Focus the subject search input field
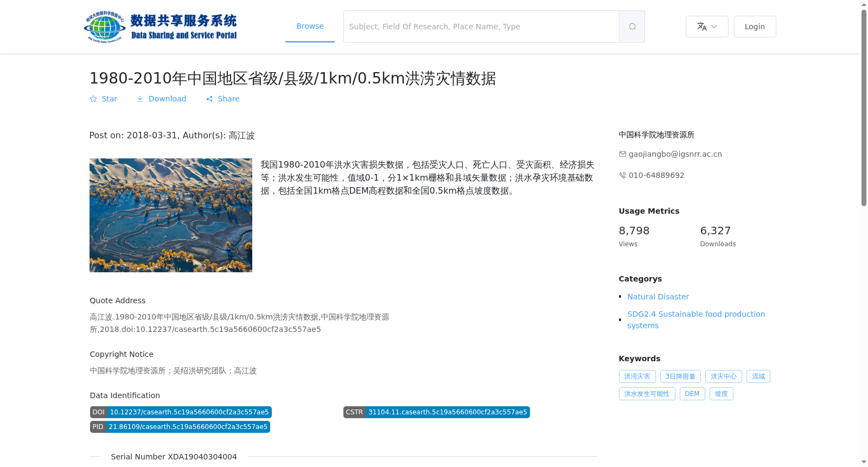The height and width of the screenshot is (467, 868). 481,27
